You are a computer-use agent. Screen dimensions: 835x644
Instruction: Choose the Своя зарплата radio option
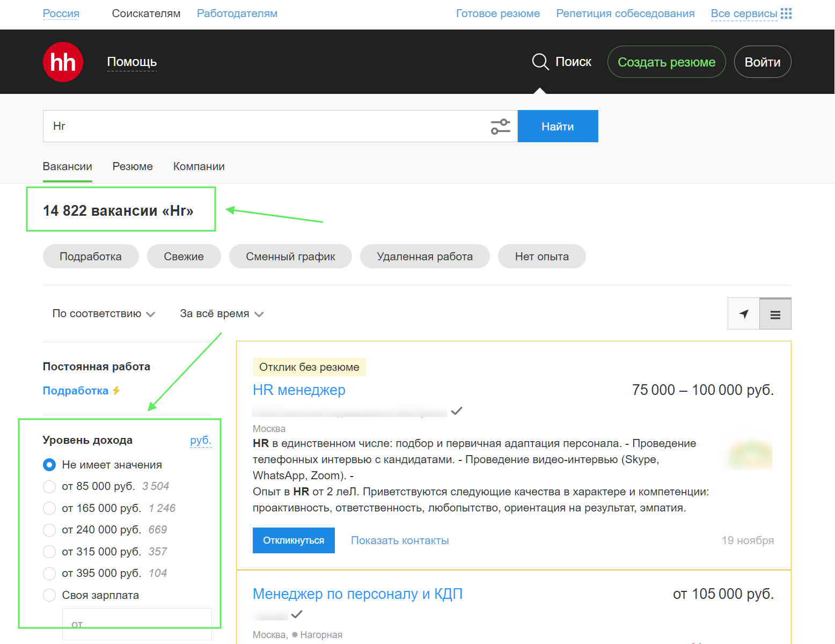[x=49, y=595]
